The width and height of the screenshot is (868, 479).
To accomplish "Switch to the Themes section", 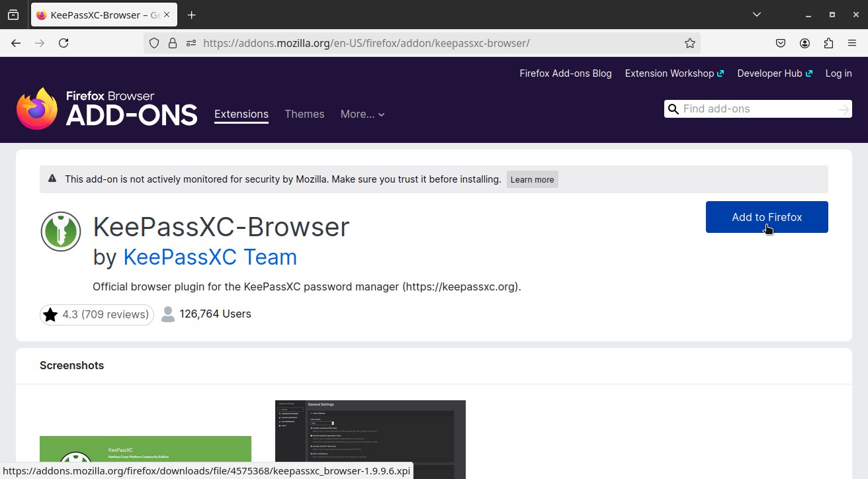I will click(304, 114).
